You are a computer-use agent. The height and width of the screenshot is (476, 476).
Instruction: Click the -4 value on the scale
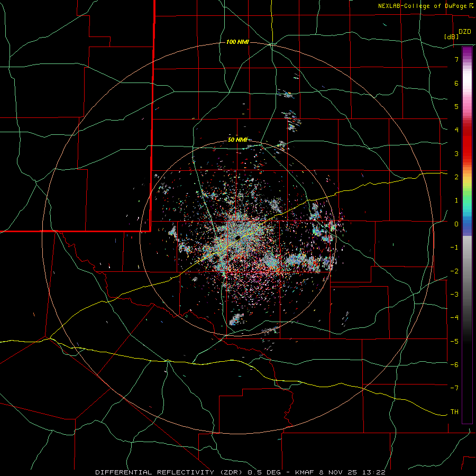pos(454,317)
